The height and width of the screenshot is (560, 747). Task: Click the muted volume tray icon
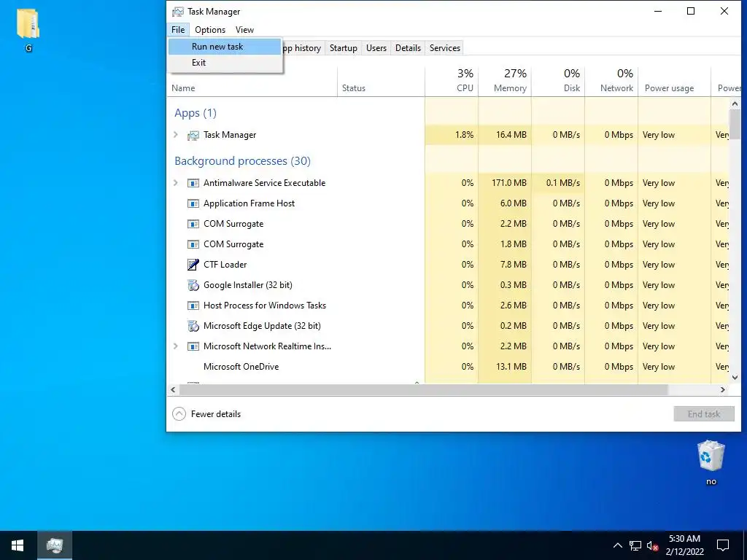[x=653, y=545]
